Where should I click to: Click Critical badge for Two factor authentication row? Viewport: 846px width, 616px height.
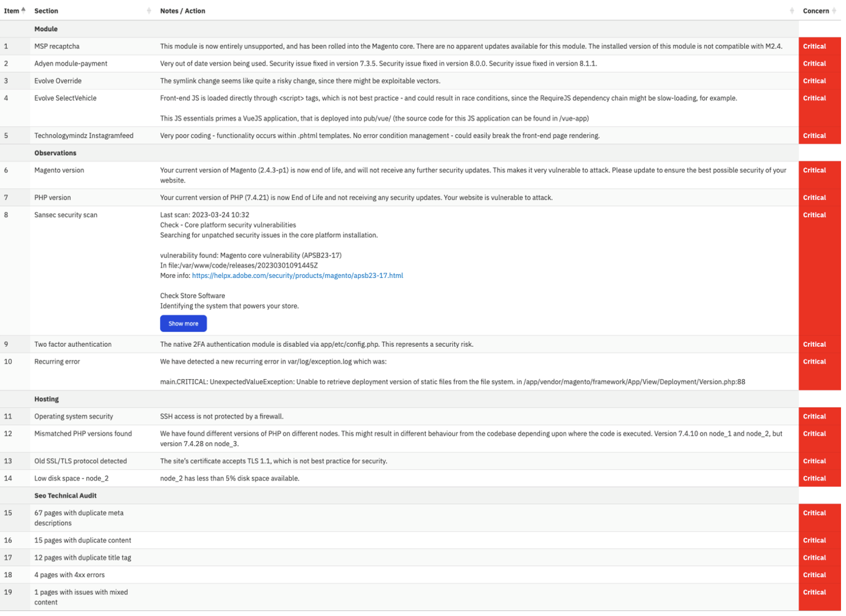(x=819, y=344)
